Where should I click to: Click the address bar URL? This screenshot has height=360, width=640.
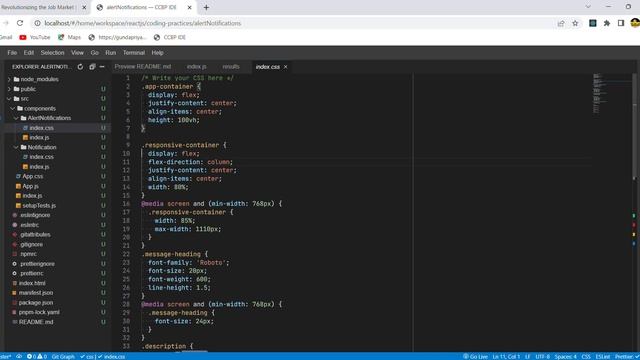click(143, 23)
